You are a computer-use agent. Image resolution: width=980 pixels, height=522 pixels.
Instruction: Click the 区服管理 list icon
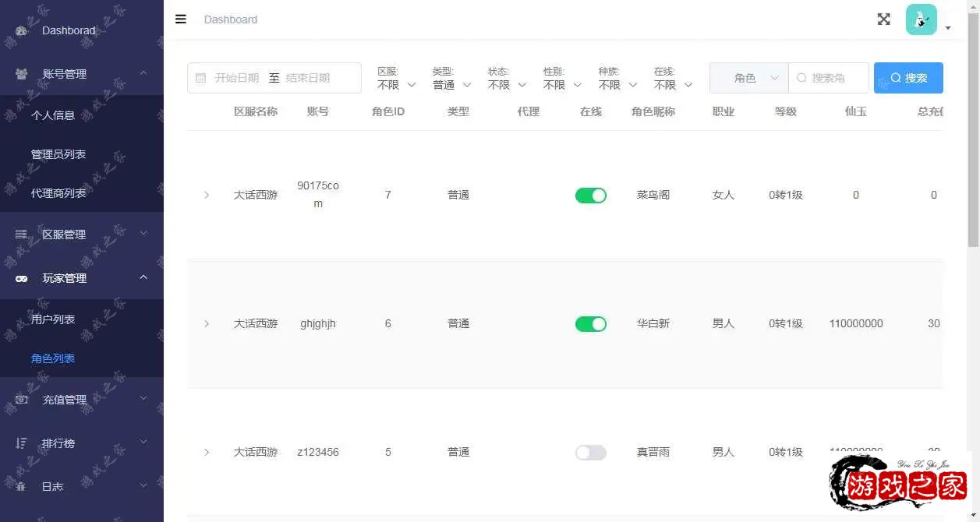[21, 235]
